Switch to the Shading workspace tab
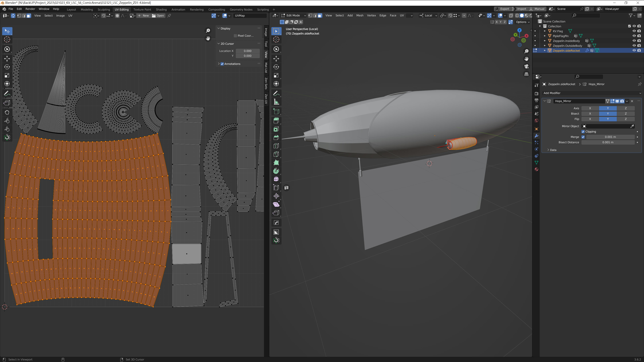The height and width of the screenshot is (362, 644). 161,10
